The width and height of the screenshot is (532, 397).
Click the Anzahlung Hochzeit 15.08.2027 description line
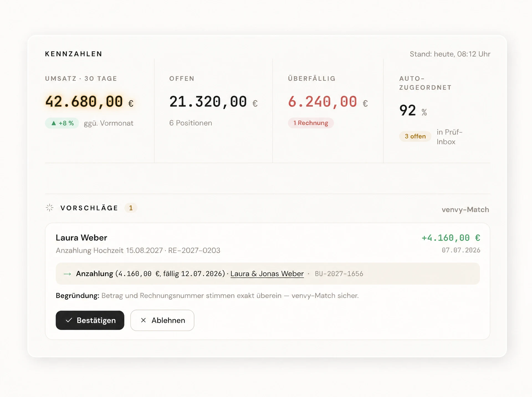pyautogui.click(x=138, y=250)
